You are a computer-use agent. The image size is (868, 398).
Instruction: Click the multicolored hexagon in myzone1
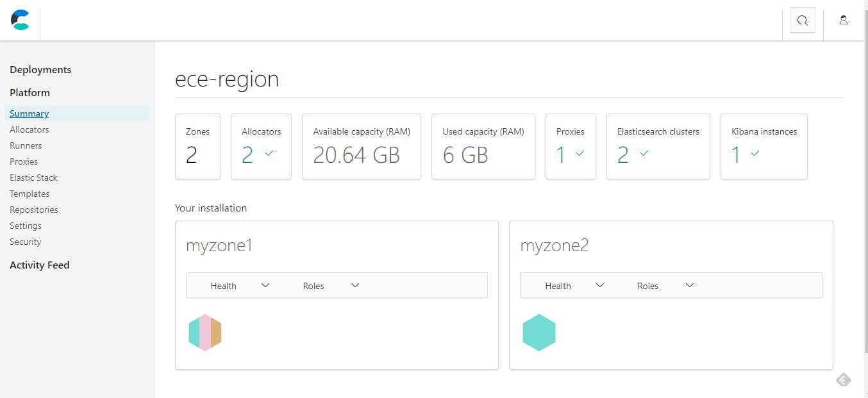[x=205, y=333]
